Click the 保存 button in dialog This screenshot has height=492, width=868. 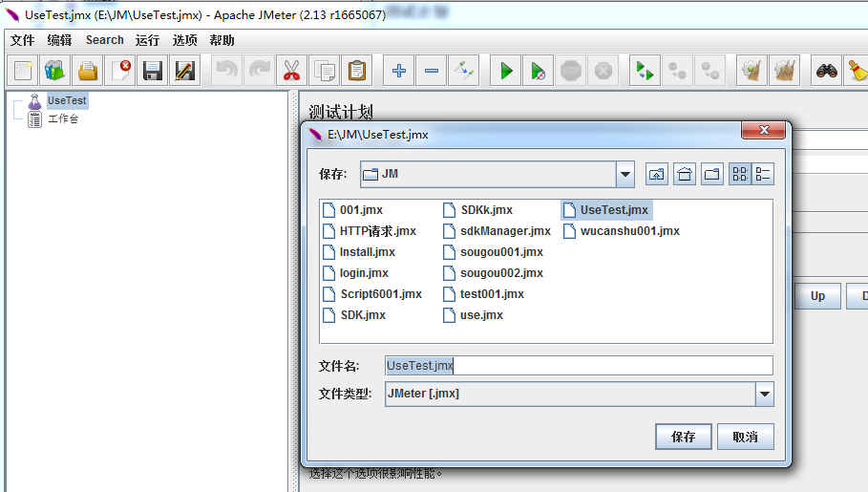coord(683,437)
